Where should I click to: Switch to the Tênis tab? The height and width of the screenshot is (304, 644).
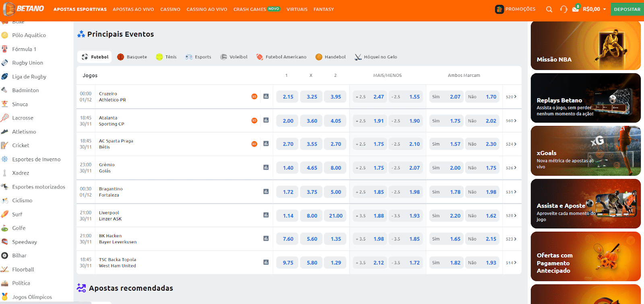click(166, 57)
